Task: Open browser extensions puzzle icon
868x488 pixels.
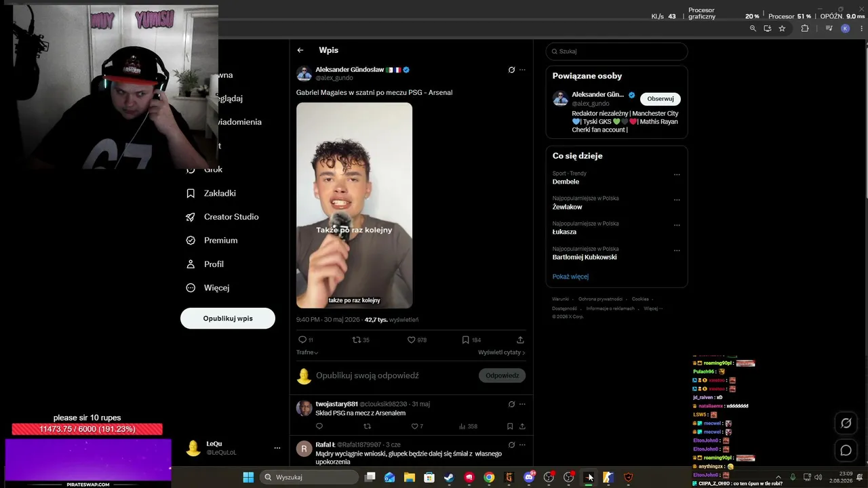Action: 805,28
